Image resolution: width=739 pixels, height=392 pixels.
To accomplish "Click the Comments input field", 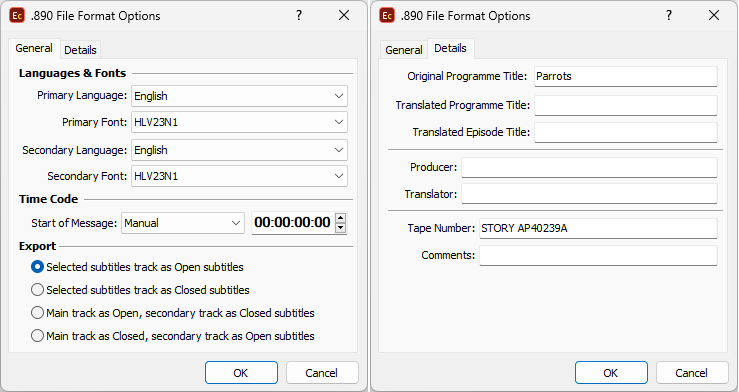I will tap(599, 255).
